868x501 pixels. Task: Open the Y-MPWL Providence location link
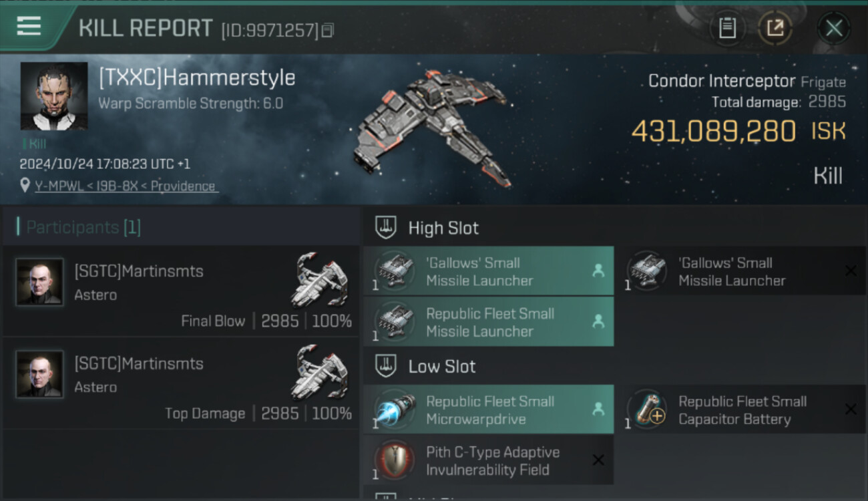tap(126, 186)
